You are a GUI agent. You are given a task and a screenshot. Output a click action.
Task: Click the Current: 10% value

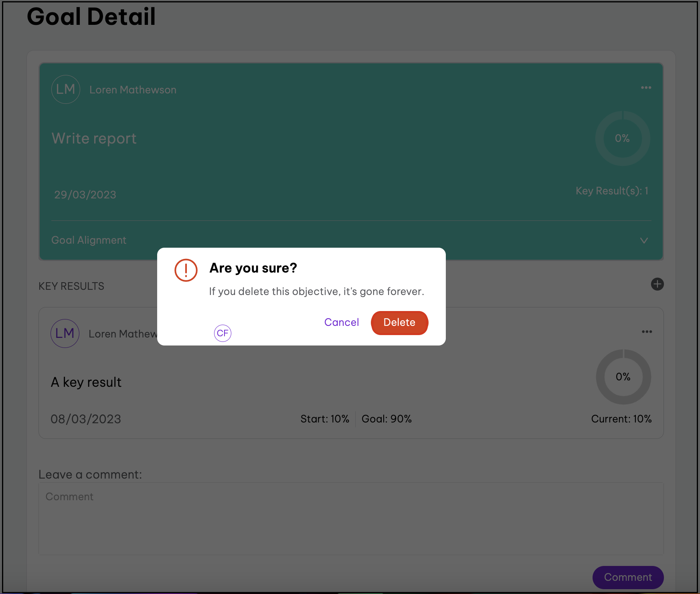point(621,419)
